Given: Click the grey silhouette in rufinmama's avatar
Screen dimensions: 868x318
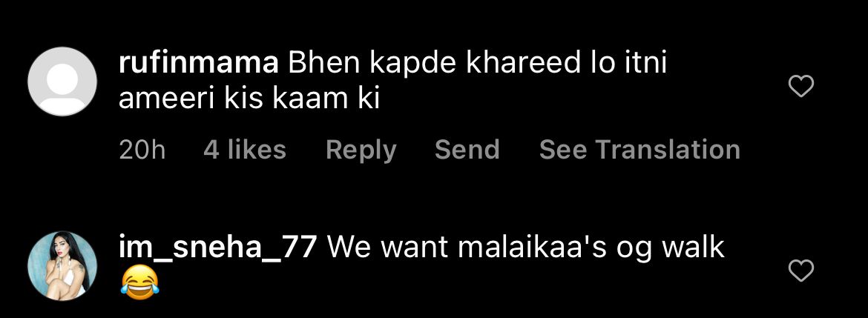Looking at the screenshot, I should pyautogui.click(x=62, y=87).
